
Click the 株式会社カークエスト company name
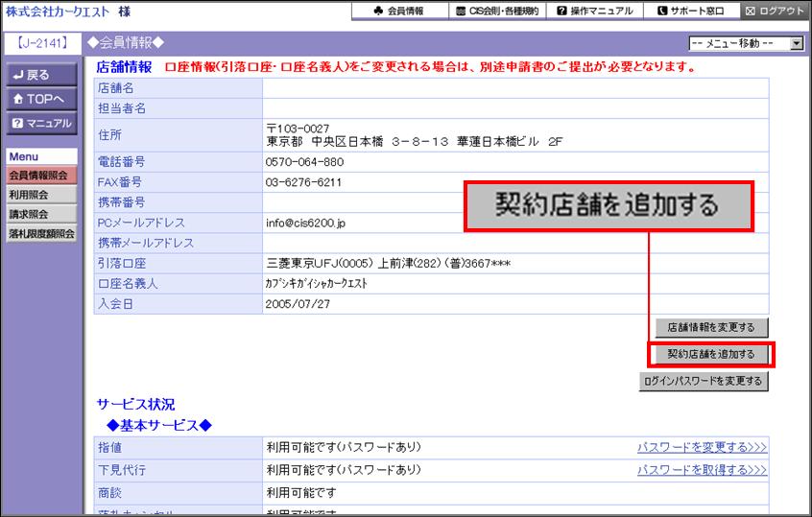click(x=58, y=12)
